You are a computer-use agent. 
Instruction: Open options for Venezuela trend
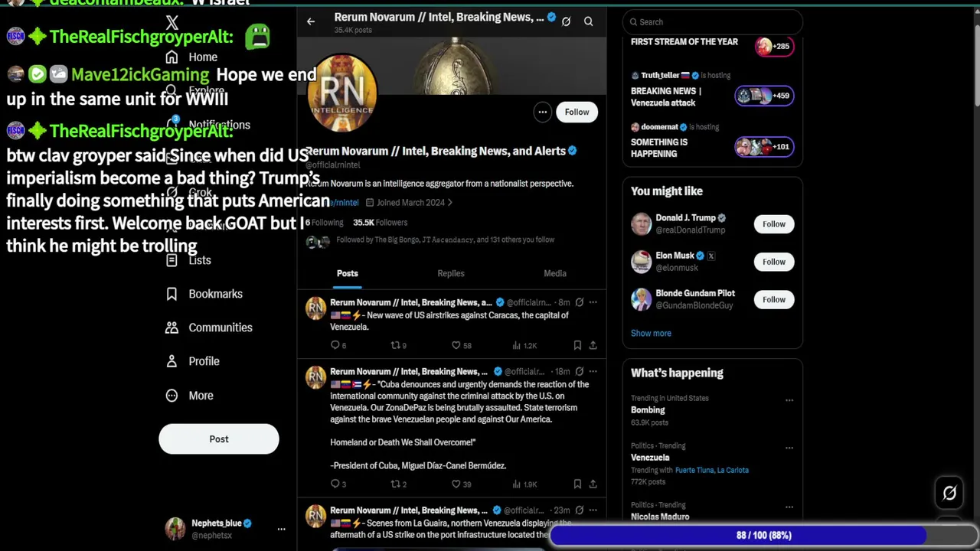click(789, 448)
